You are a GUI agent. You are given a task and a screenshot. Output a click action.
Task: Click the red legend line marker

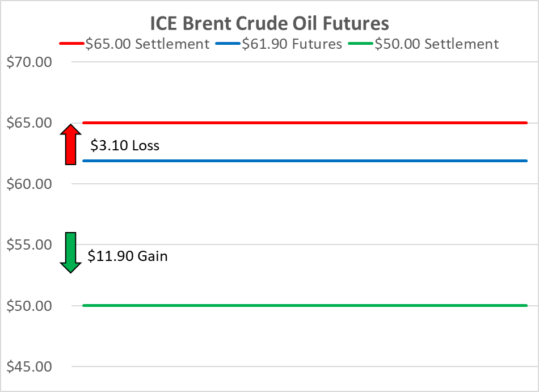pyautogui.click(x=71, y=44)
